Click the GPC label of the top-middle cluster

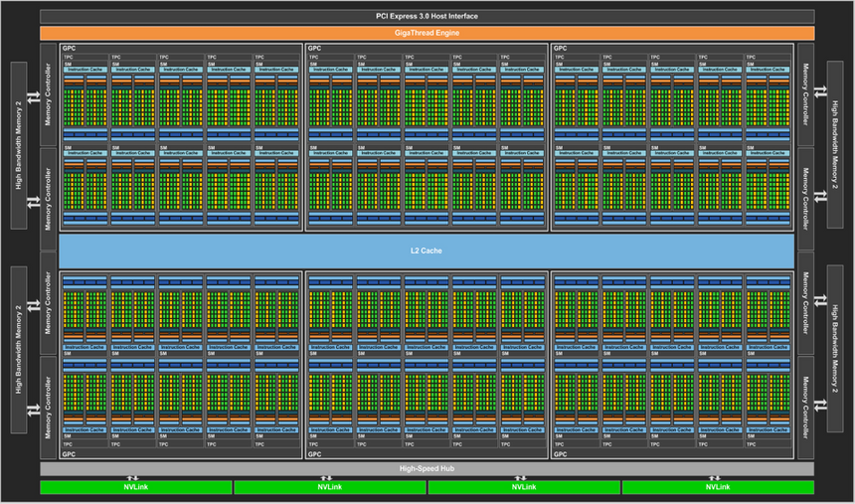pyautogui.click(x=313, y=48)
